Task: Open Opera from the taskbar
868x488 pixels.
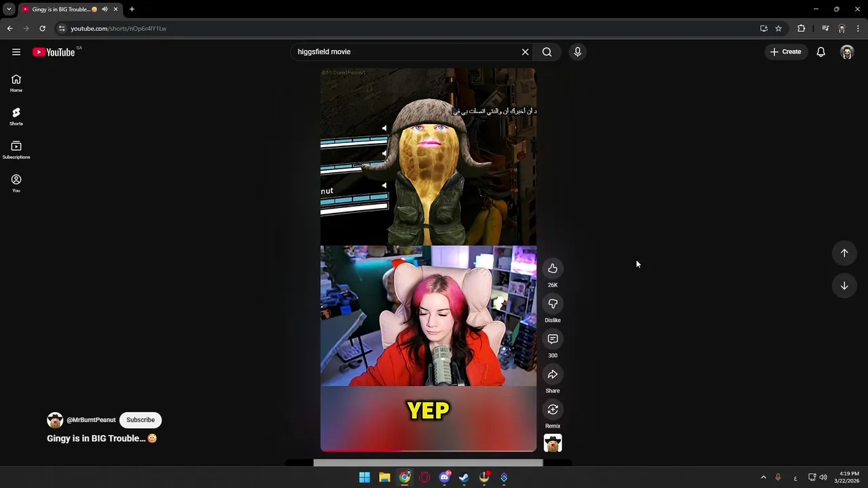Action: pyautogui.click(x=425, y=477)
